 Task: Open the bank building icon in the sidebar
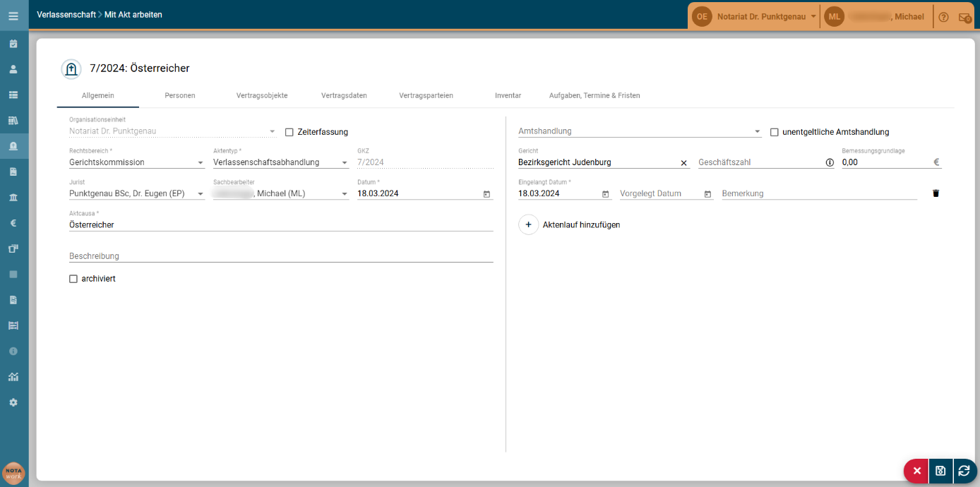(x=13, y=197)
